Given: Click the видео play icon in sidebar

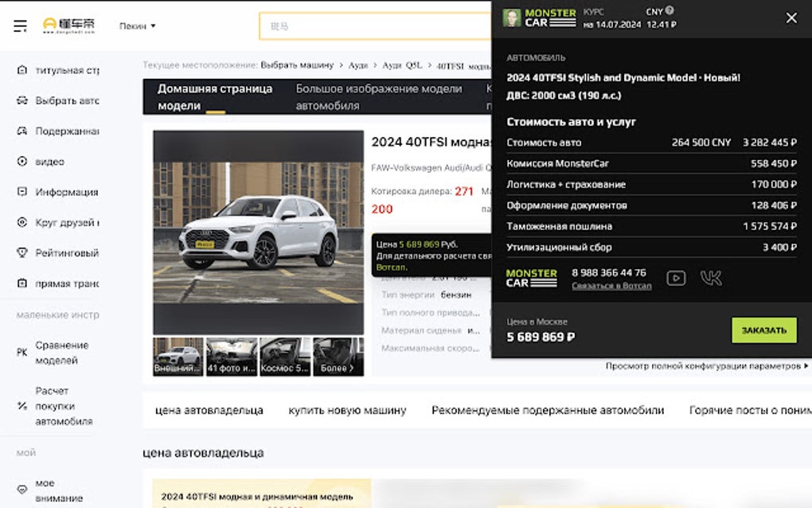Looking at the screenshot, I should pyautogui.click(x=21, y=161).
